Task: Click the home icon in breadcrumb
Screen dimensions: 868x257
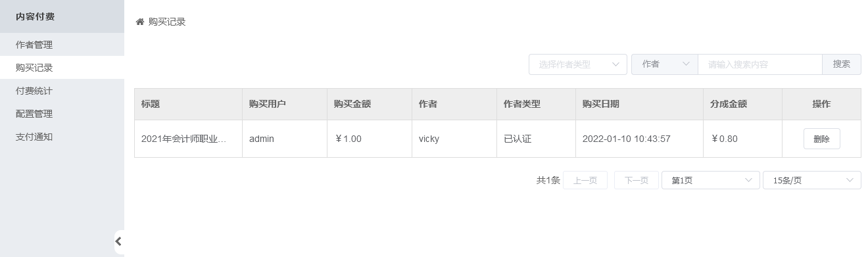Action: pyautogui.click(x=139, y=22)
